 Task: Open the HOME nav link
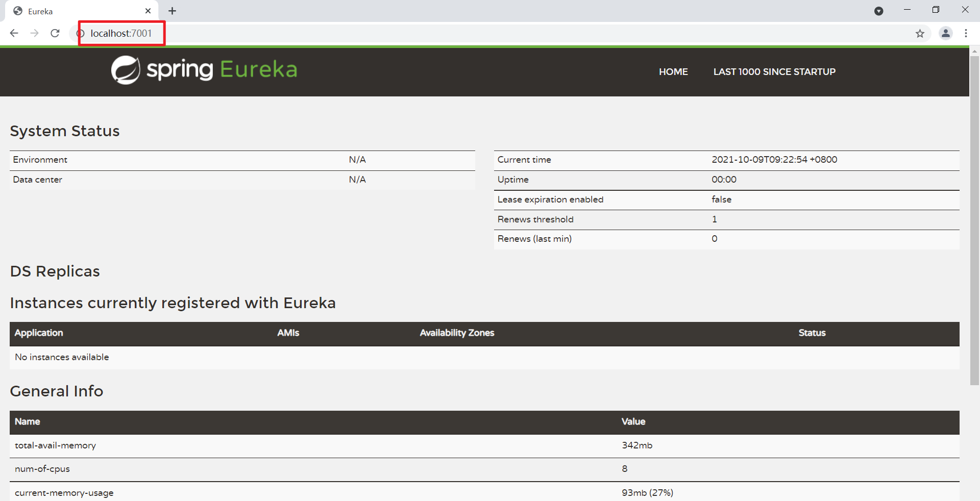coord(673,72)
